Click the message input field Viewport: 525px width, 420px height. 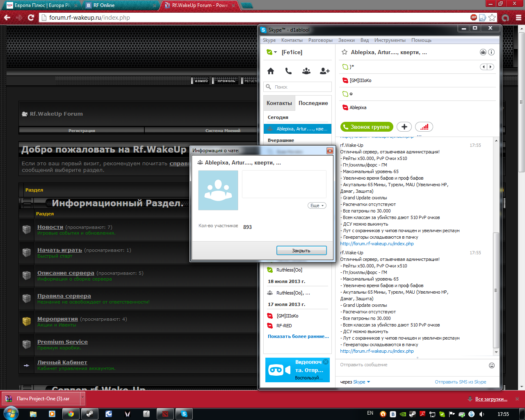pyautogui.click(x=412, y=365)
